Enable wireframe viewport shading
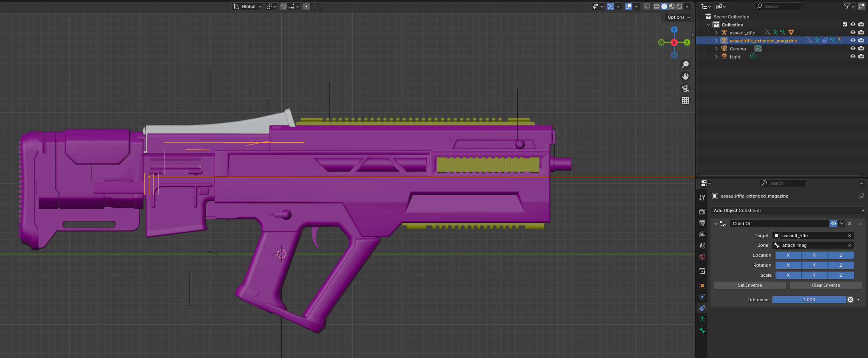 (657, 6)
